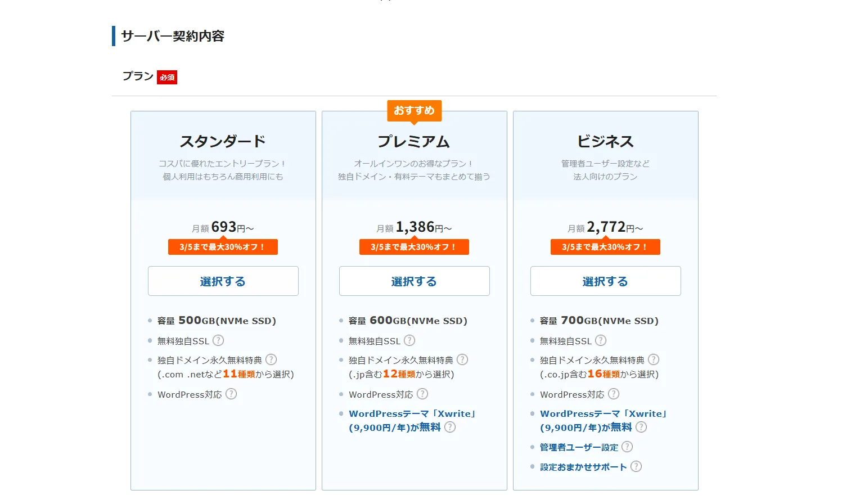Click the help icon next to 無料独自SSL on スタンダード plan
Image resolution: width=860 pixels, height=504 pixels.
(219, 340)
